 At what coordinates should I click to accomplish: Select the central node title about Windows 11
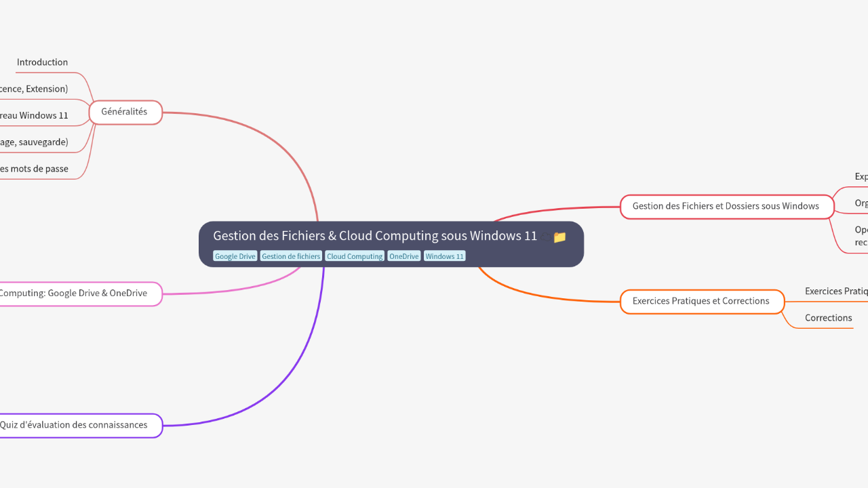pos(375,236)
